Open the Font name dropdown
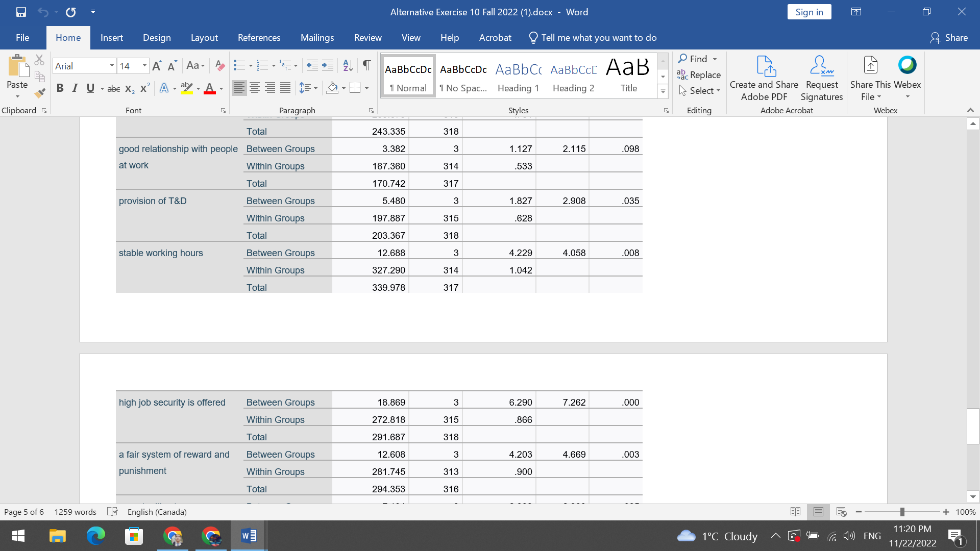Screen dimensions: 980x551 [112, 65]
